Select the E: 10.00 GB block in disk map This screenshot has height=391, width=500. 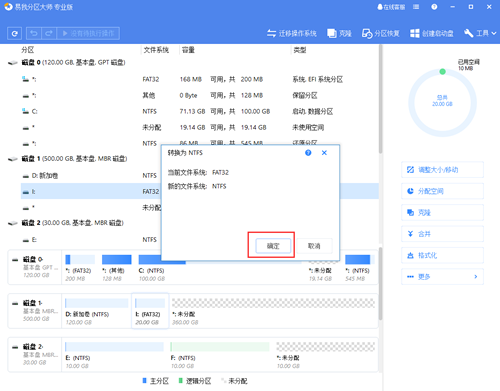[x=114, y=356]
